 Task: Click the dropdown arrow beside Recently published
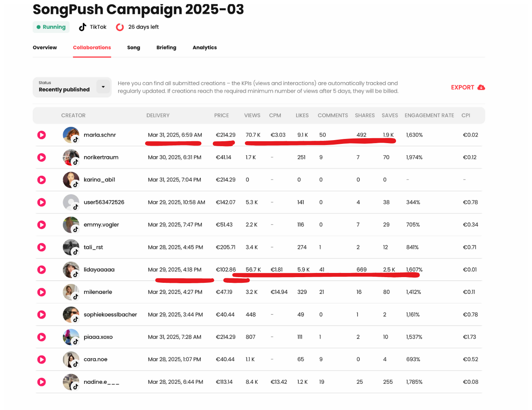[103, 87]
